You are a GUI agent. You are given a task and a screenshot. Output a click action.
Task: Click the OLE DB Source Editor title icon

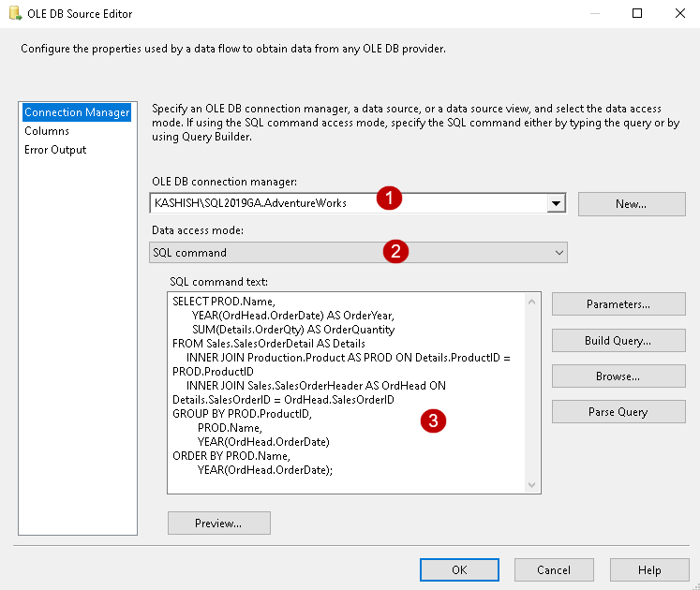[15, 14]
